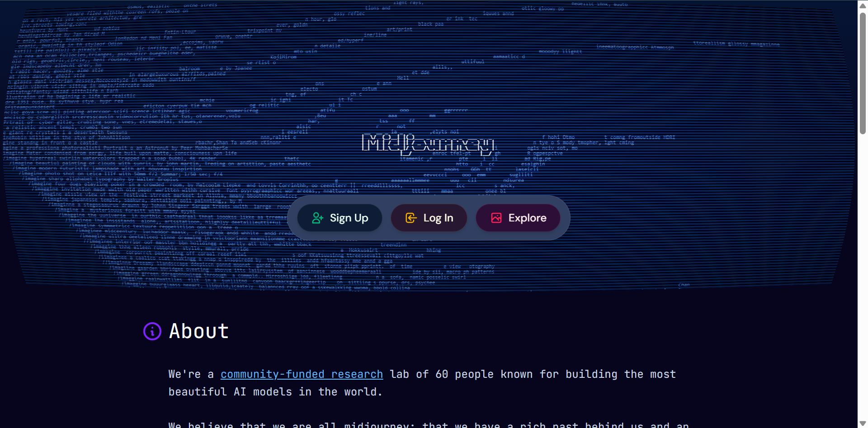
Task: Open the community-funded research link
Action: coord(302,374)
